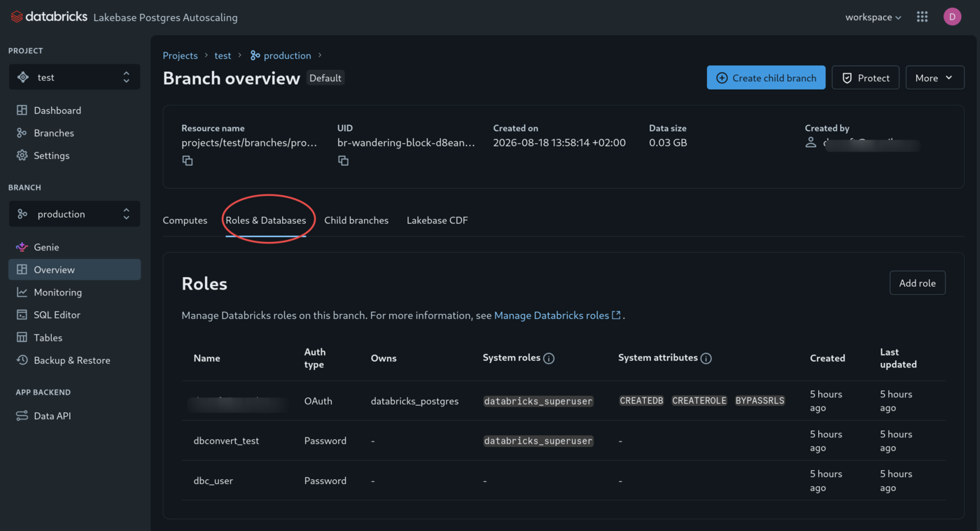Expand the workspace dropdown
Image resolution: width=980 pixels, height=531 pixels.
pos(873,17)
